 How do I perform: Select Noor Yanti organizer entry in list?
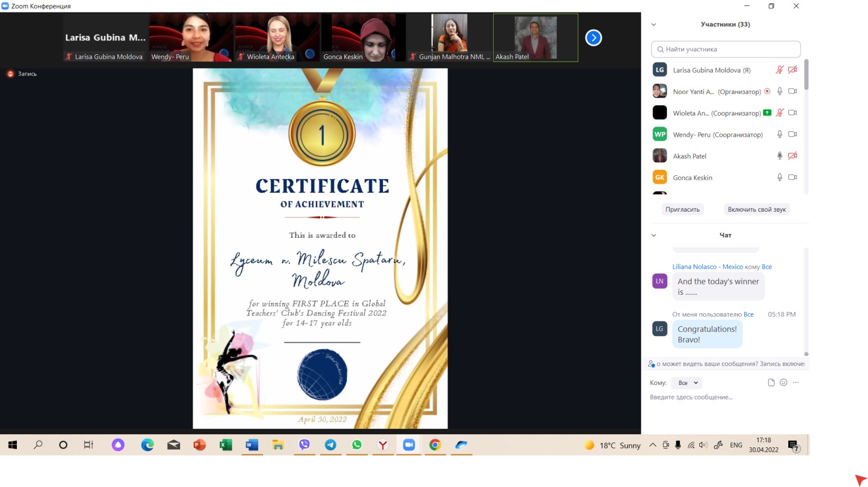716,92
